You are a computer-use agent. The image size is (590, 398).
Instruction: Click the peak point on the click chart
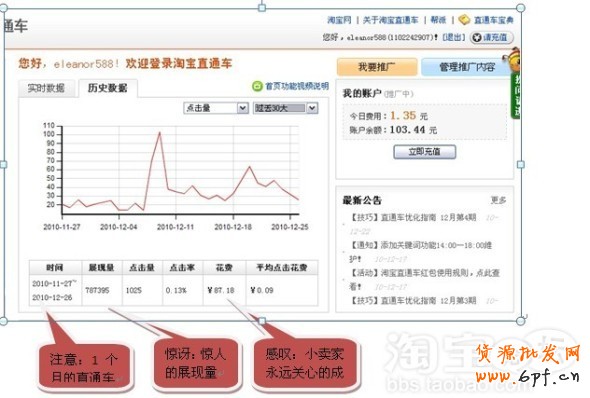pyautogui.click(x=160, y=132)
